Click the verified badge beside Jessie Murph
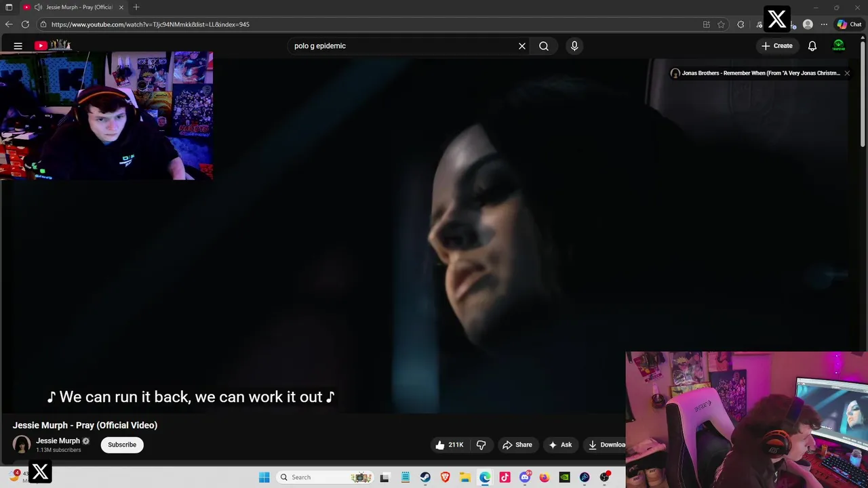Image resolution: width=868 pixels, height=488 pixels. pos(85,441)
